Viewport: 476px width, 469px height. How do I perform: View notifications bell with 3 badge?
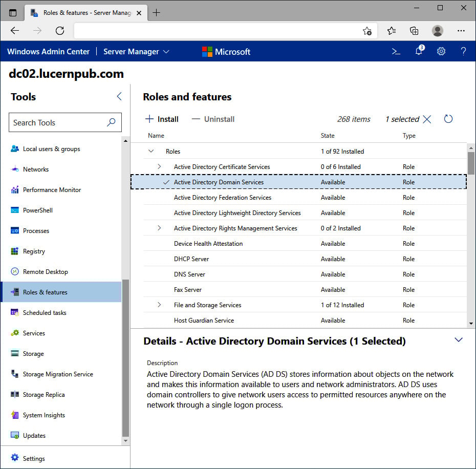(x=419, y=50)
